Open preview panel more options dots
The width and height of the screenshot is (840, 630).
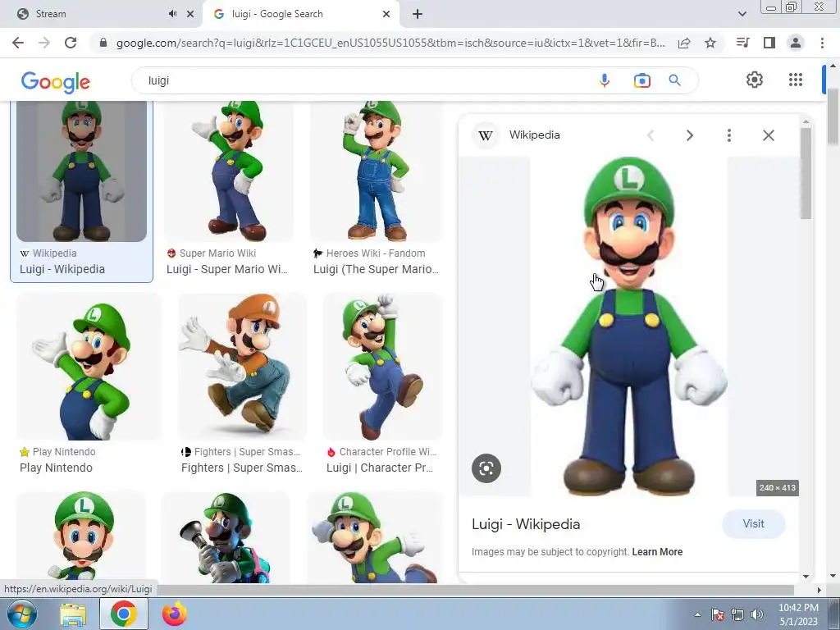point(728,135)
